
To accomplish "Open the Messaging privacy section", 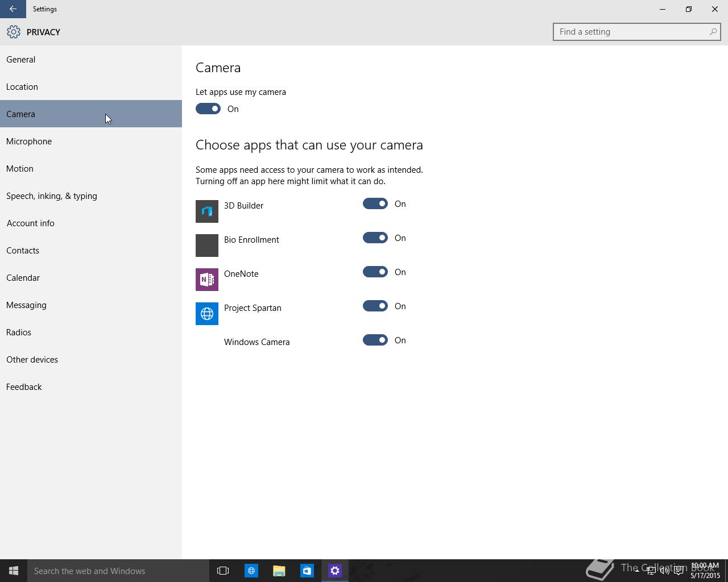I will pos(91,305).
